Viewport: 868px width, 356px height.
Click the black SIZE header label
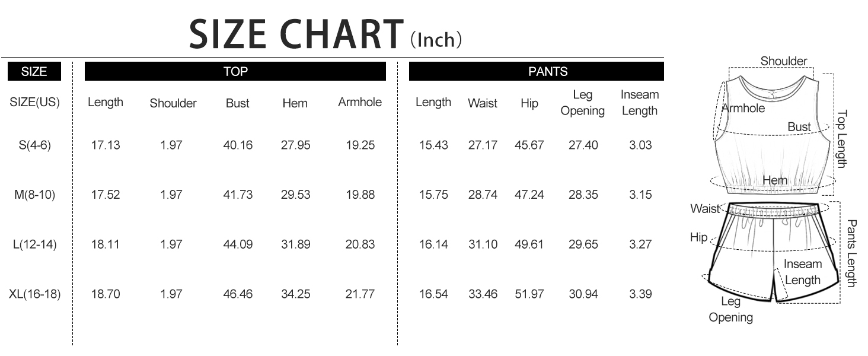[x=34, y=72]
